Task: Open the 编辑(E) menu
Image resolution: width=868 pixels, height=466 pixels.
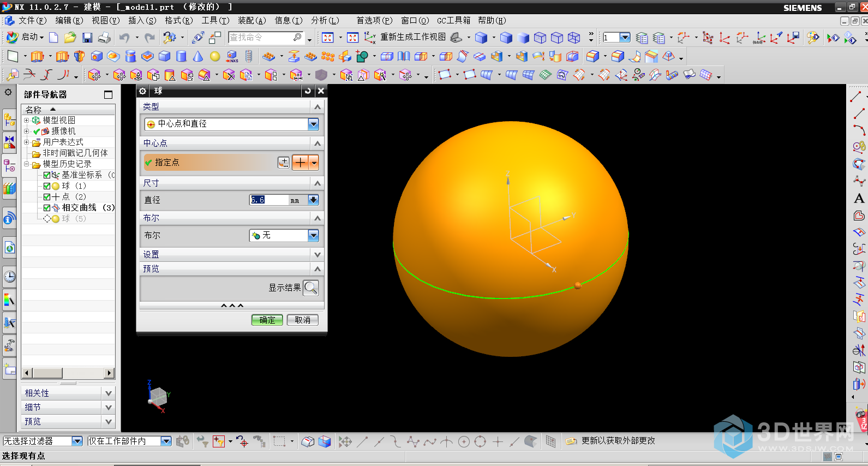Action: (69, 21)
